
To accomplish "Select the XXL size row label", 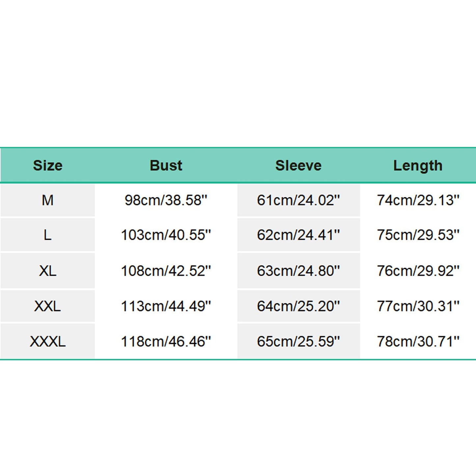I will pos(47,306).
